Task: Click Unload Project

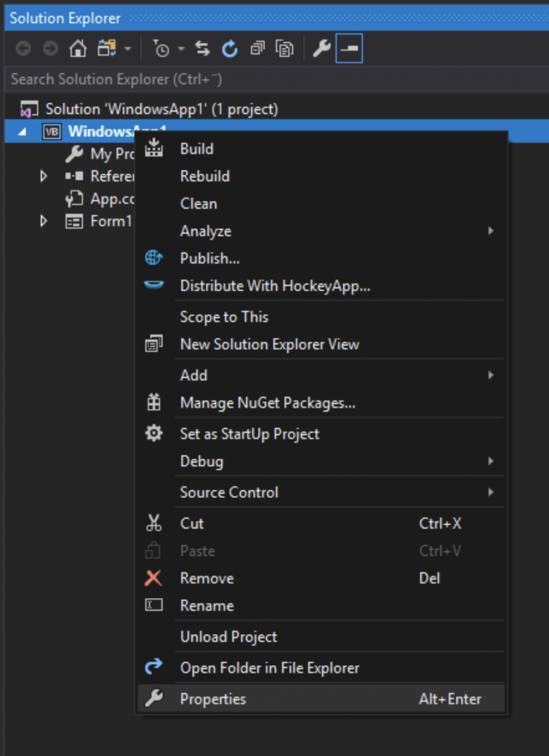Action: [x=227, y=636]
